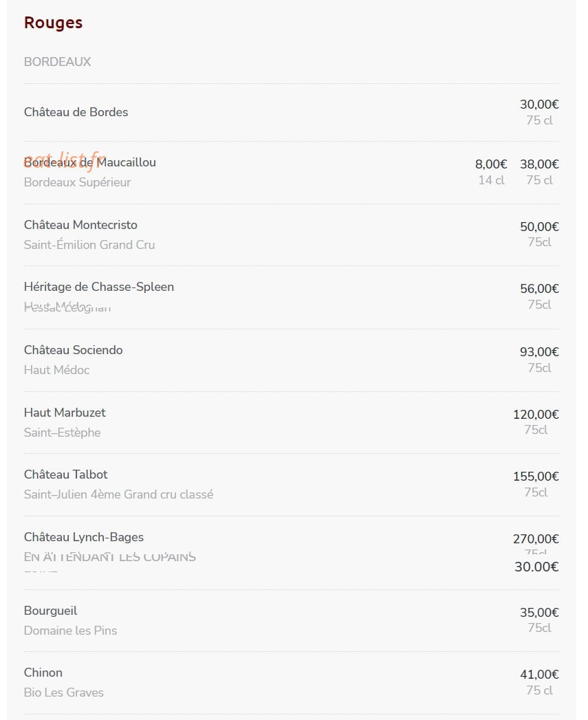Open the Château Talbot item
This screenshot has width=588, height=720.
click(66, 474)
